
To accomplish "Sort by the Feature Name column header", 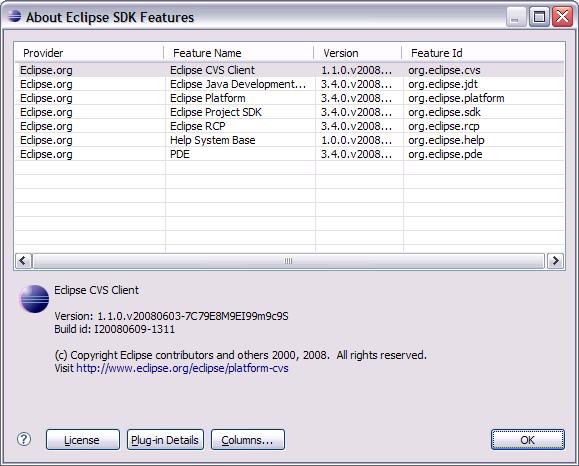I will [239, 53].
